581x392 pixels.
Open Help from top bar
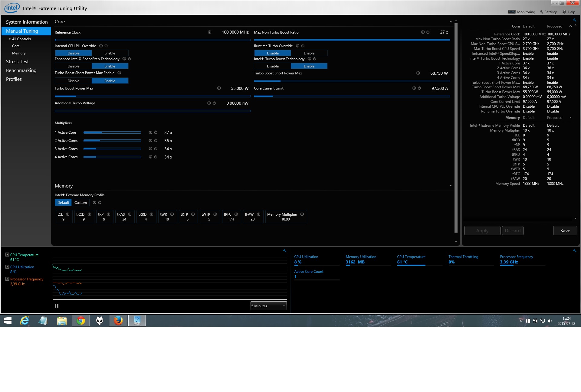click(569, 12)
